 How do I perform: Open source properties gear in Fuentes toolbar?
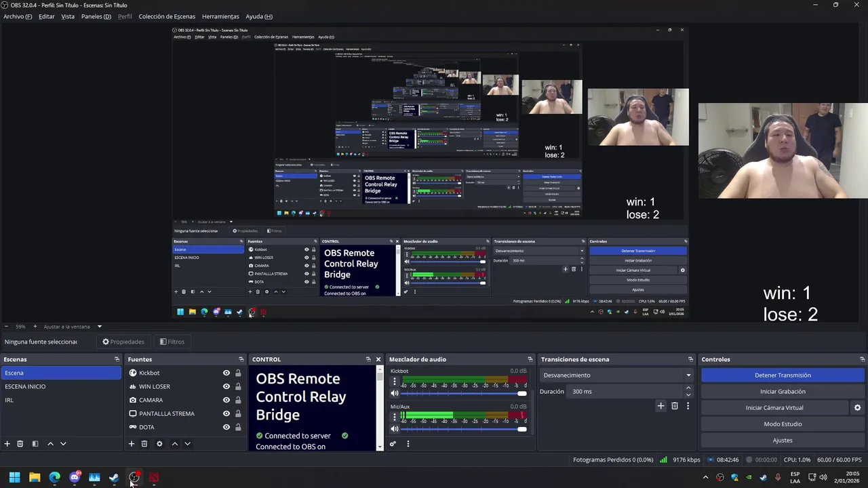click(x=159, y=444)
